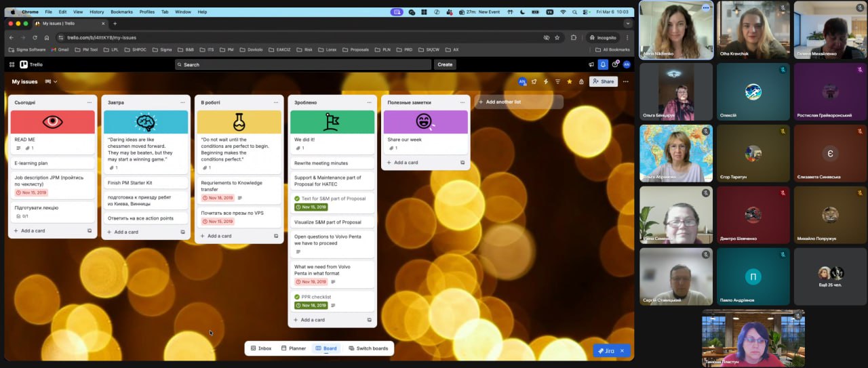Viewport: 868px width, 368px height.
Task: Click the Share button
Action: tap(603, 81)
